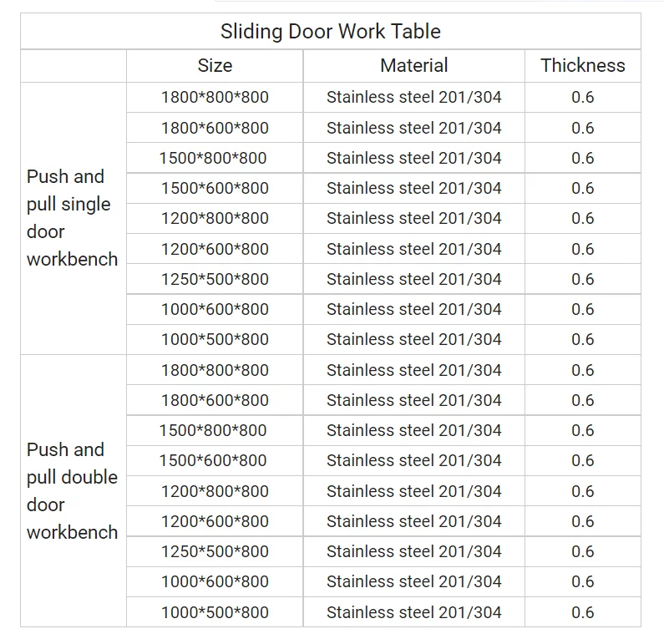
Task: Click 1200*800*800 size in double door section
Action: click(215, 491)
